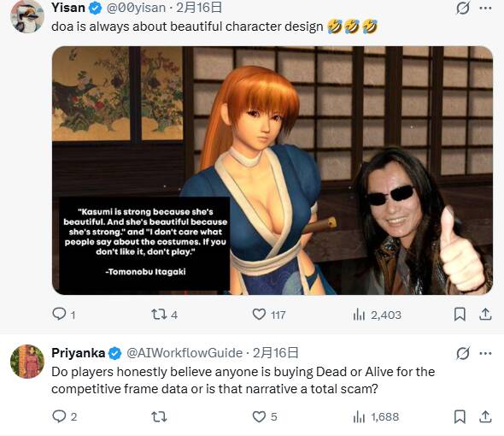View analytics for Yisan's 2,403 views
This screenshot has width=504, height=436.
[x=377, y=315]
